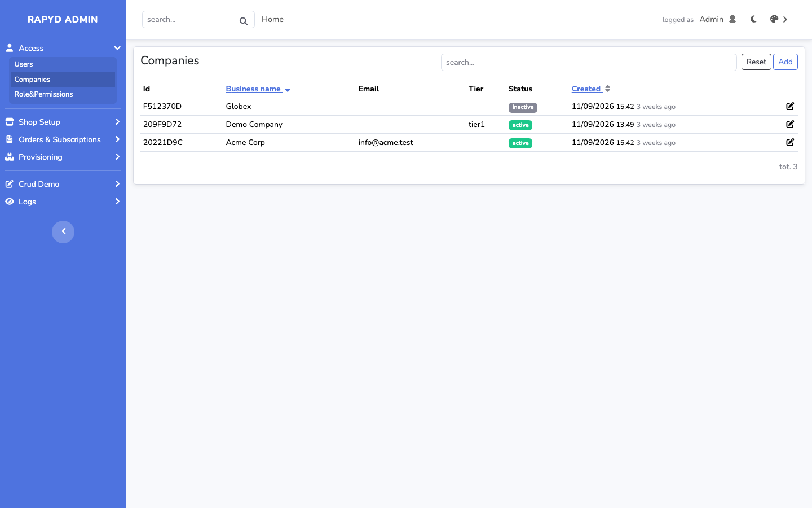Click the Logs eye icon in sidebar
This screenshot has width=812, height=508.
[10, 202]
